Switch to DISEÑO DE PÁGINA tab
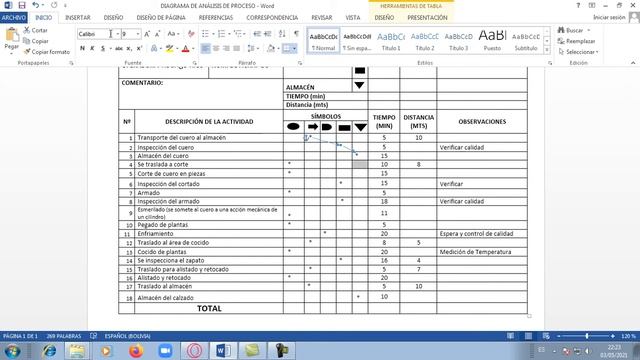This screenshot has width=640, height=360. coord(161,18)
